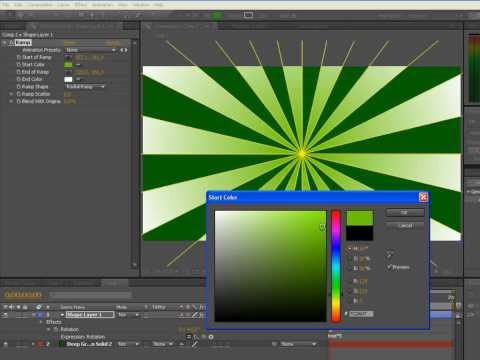The width and height of the screenshot is (480, 360).
Task: Click audio column speaker header in timeline
Action: 12,307
